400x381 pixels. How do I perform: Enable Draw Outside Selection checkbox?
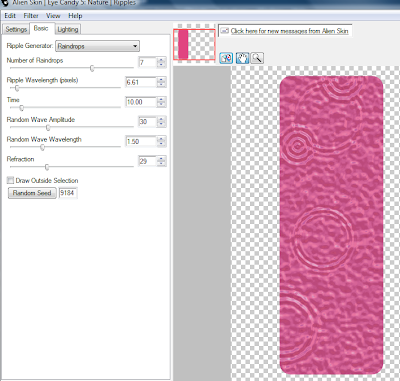(10, 180)
